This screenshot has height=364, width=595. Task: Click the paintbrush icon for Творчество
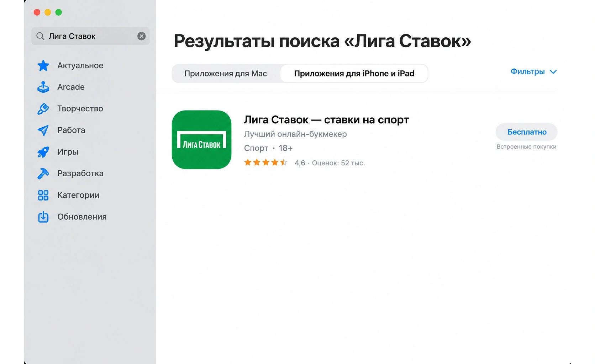coord(43,109)
